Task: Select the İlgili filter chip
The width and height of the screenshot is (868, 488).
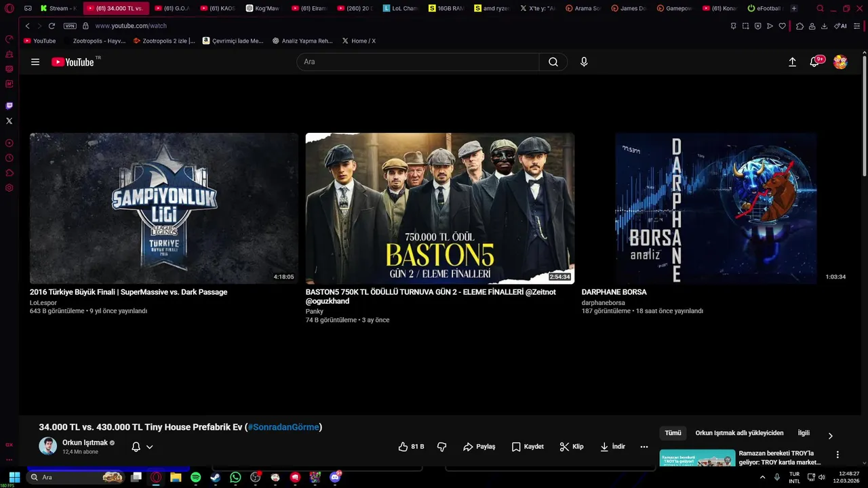Action: click(x=804, y=433)
